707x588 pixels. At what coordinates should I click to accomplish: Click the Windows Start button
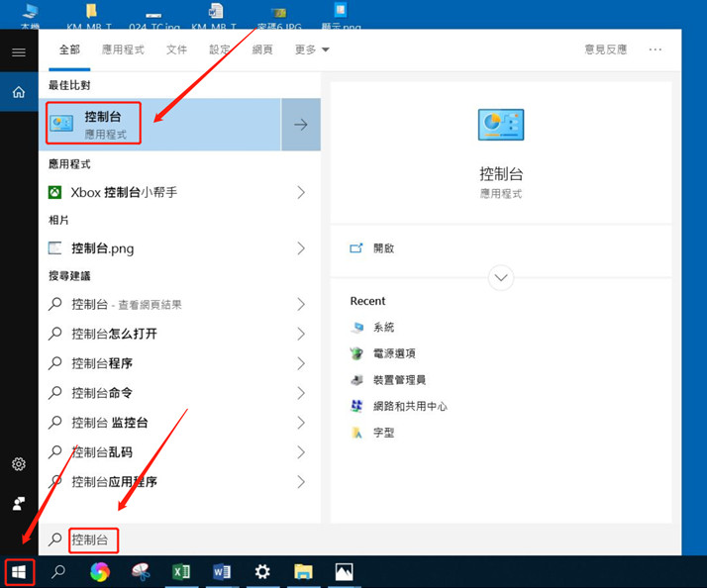click(x=19, y=572)
